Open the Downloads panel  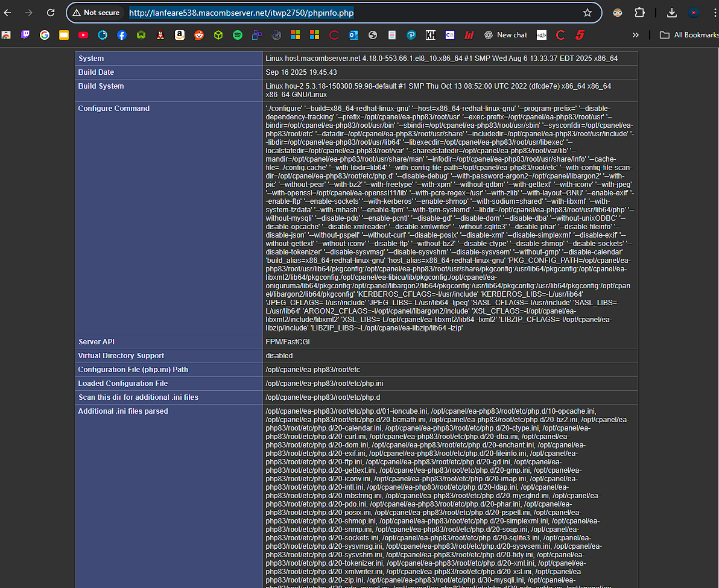pyautogui.click(x=672, y=13)
